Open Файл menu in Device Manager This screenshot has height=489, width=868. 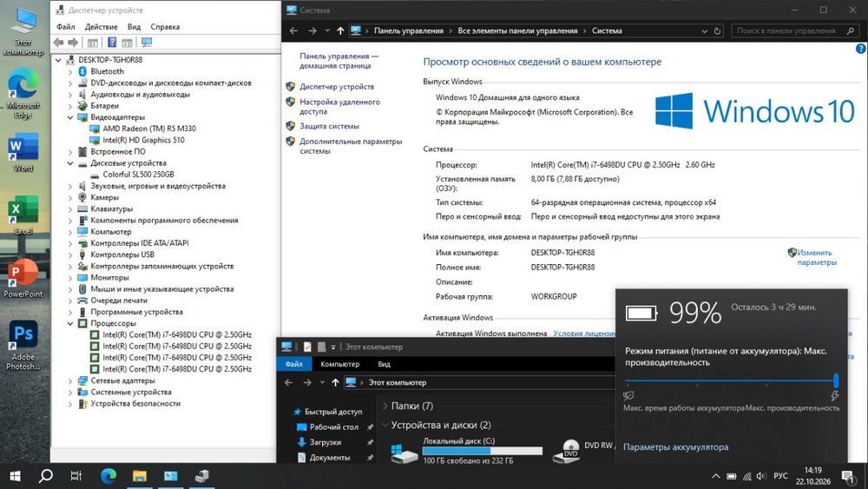[x=65, y=27]
